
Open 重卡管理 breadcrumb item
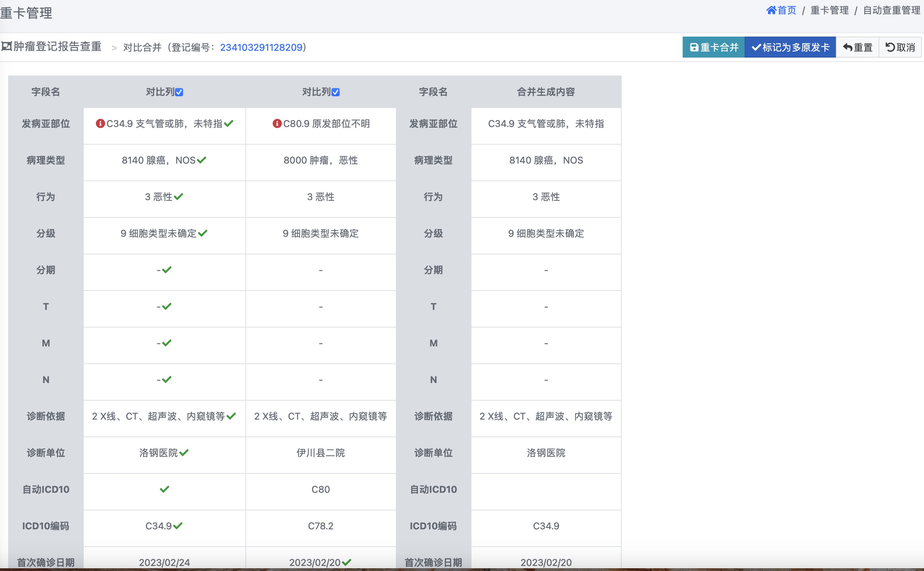coord(829,10)
